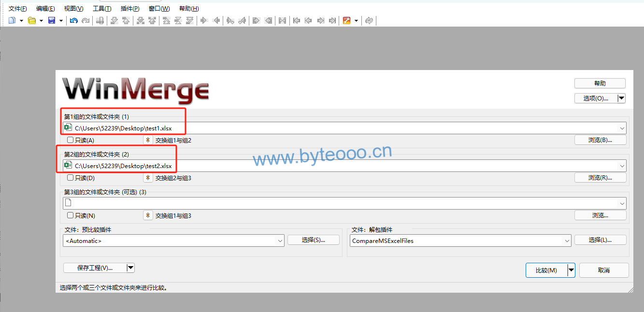Click the Open folder toolbar icon
Image resolution: width=644 pixels, height=312 pixels.
tap(32, 20)
